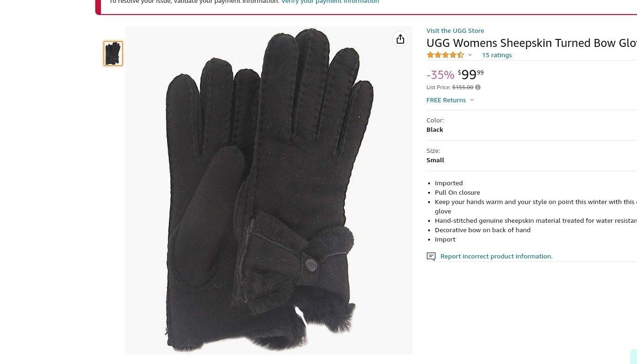Screen dimensions: 637x364
Task: Expand the FREE Returns chevron
Action: [472, 100]
